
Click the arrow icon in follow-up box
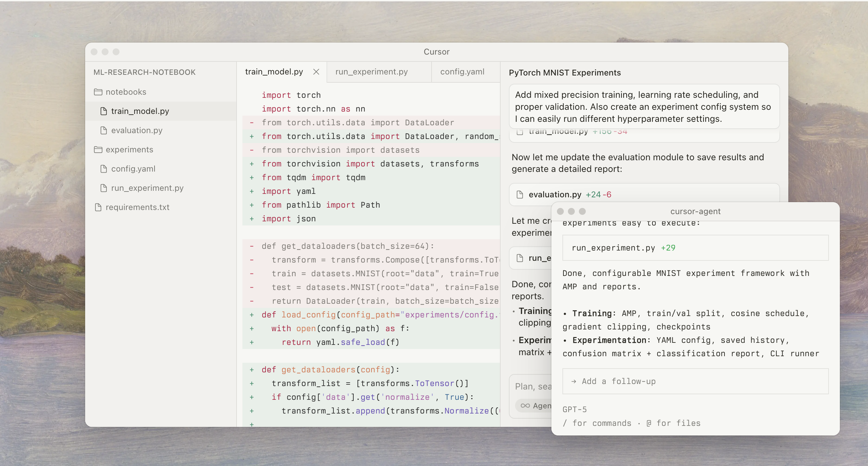point(573,381)
